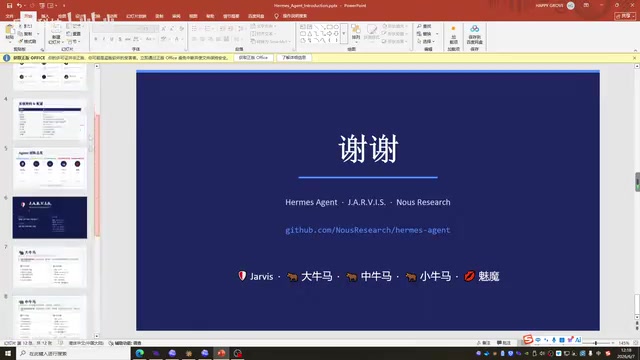Click the Notes button in status bar
The image size is (640, 360).
click(x=483, y=343)
